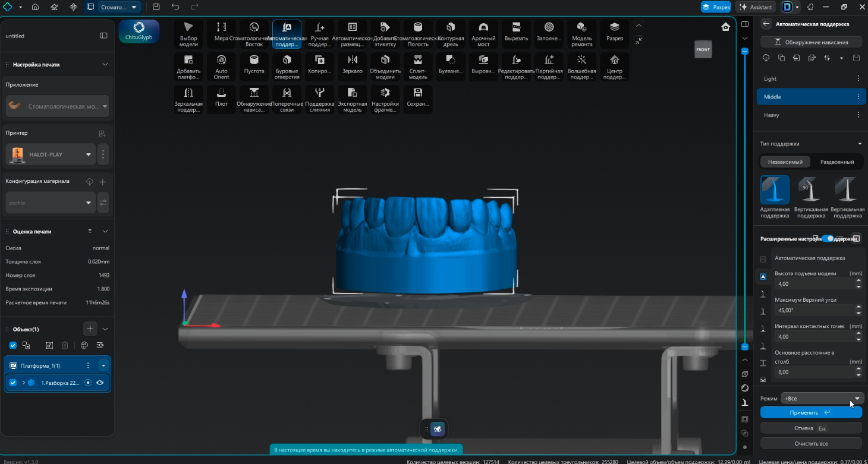Open the Middle preset options menu

(858, 97)
